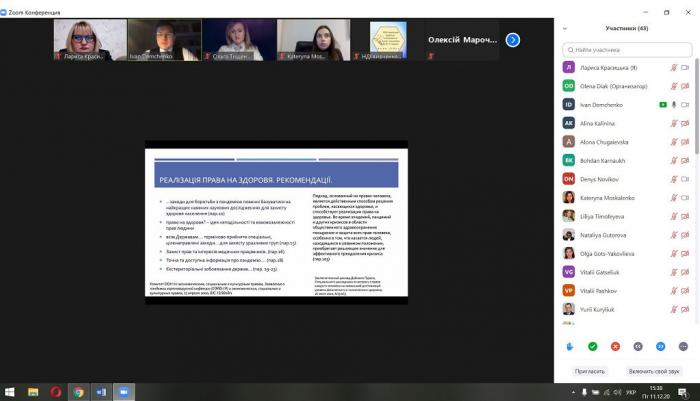This screenshot has height=401, width=700.
Task: Select Лариса Красицька video thumbnail
Action: point(90,40)
